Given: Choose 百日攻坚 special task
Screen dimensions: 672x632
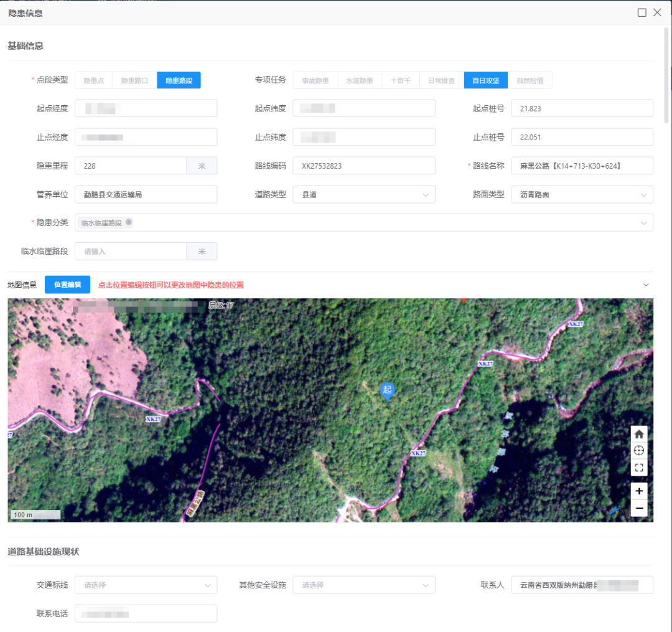Looking at the screenshot, I should point(485,80).
